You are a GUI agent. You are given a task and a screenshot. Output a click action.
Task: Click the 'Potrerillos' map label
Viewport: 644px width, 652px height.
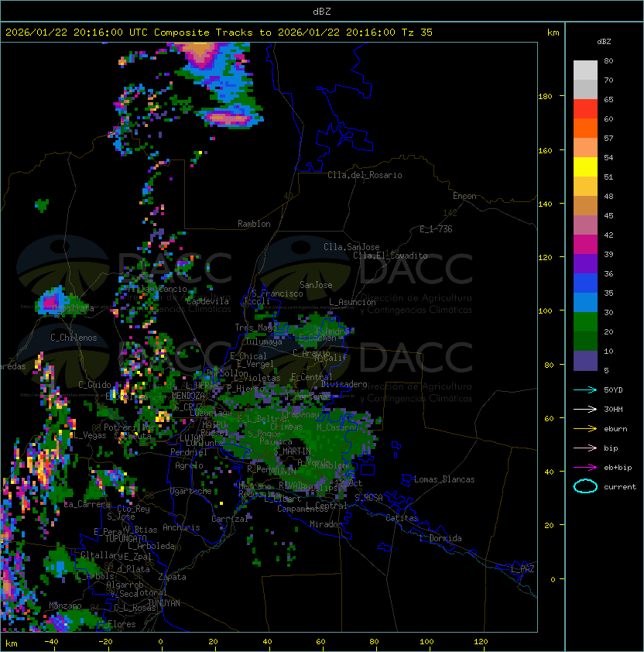point(129,427)
